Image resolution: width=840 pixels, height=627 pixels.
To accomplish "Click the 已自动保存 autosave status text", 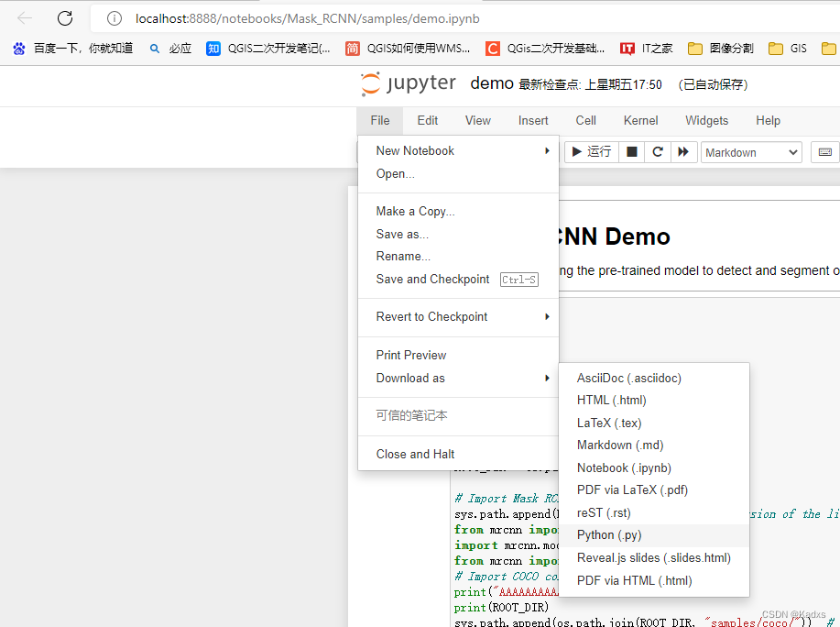I will point(713,84).
